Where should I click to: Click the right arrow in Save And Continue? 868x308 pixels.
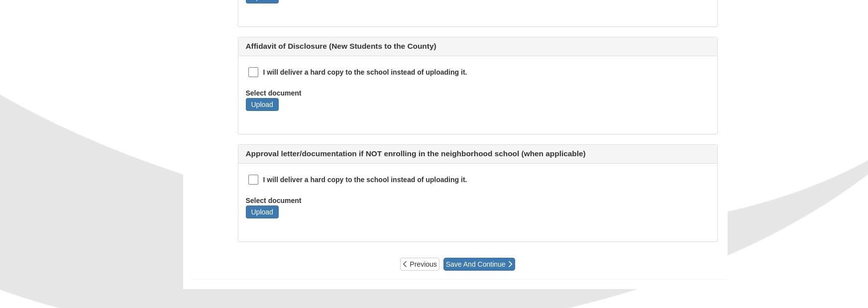pyautogui.click(x=510, y=264)
